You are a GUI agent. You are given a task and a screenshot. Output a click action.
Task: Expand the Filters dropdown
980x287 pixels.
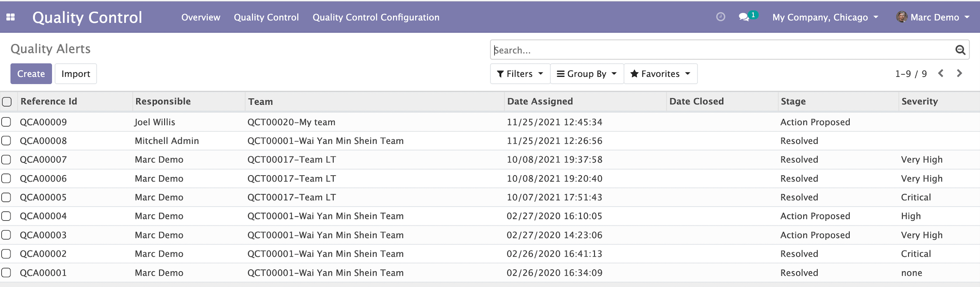tap(520, 74)
